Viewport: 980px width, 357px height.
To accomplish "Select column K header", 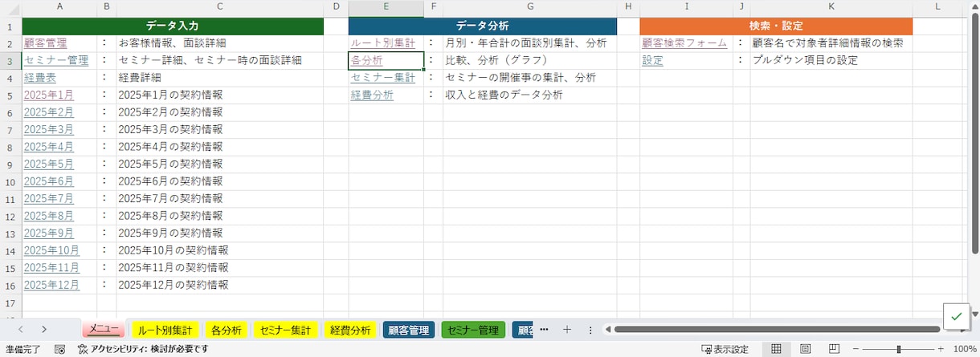I will point(831,6).
